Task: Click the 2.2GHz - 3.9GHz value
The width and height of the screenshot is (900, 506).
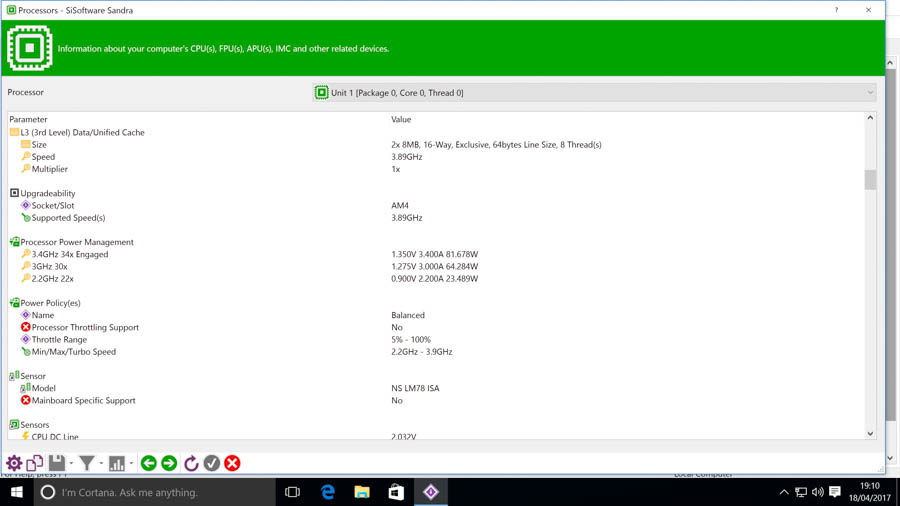Action: pos(422,352)
